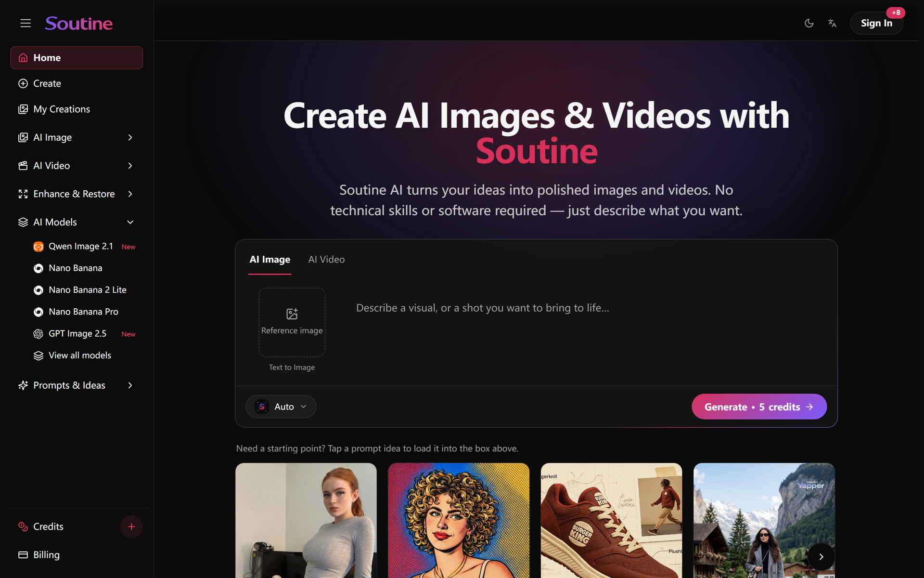Screen dimensions: 924x578
Task: Pick the red-haired woman prompt thumbnail
Action: pyautogui.click(x=306, y=521)
